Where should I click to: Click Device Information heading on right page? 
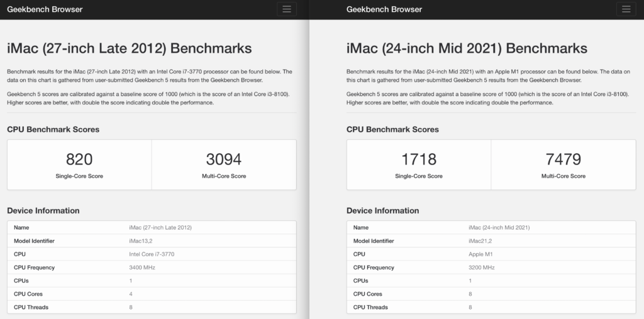(x=382, y=210)
